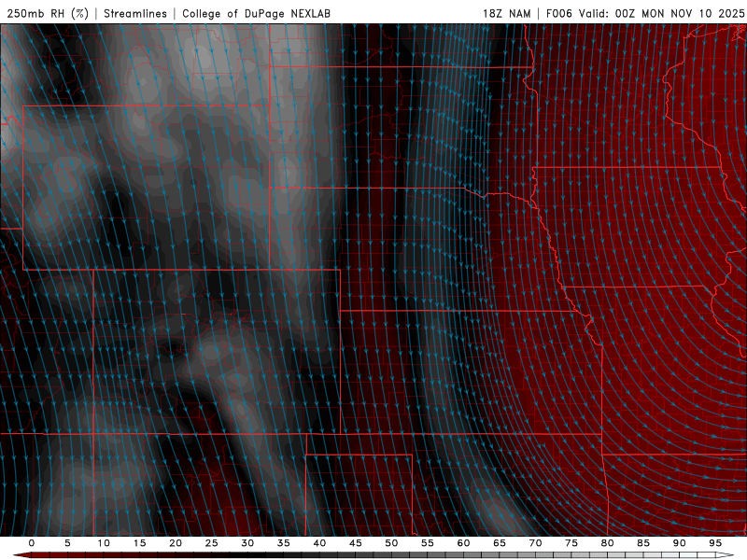
Task: Click 'College of DuPage NEXLAB' text
Action: (256, 13)
